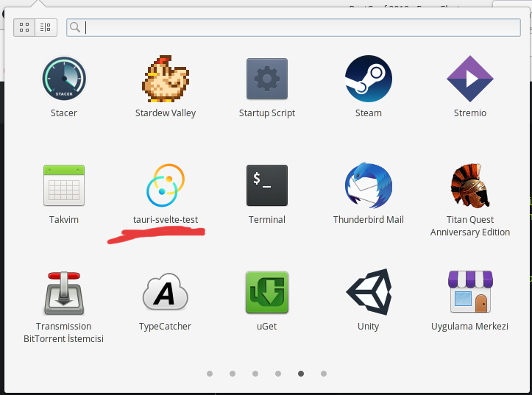The image size is (532, 395).
Task: Click 'Transmission BitTorrent İstemcisi' label
Action: 64,332
